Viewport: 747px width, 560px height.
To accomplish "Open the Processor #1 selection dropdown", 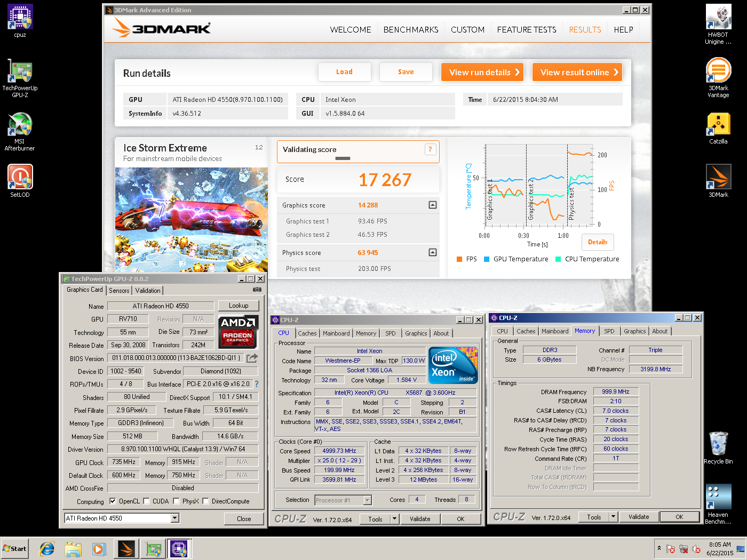I will [x=367, y=500].
